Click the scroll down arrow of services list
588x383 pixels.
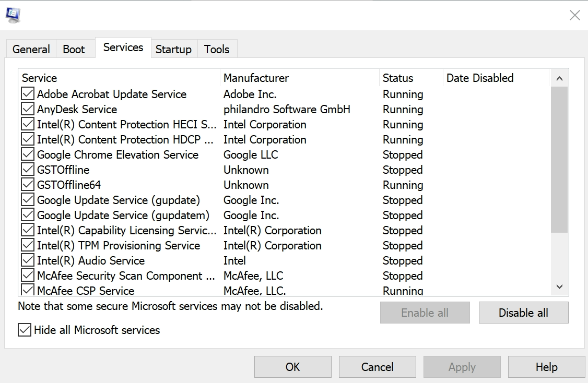(559, 286)
